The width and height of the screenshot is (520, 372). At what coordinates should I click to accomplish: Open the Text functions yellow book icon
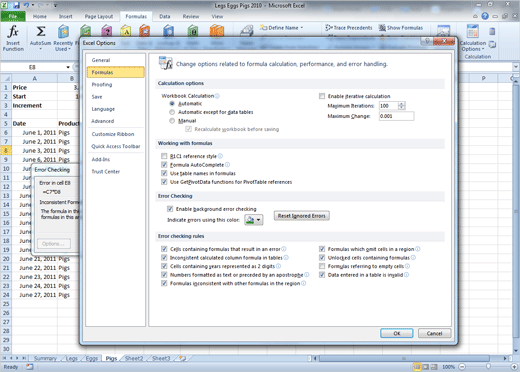126,31
